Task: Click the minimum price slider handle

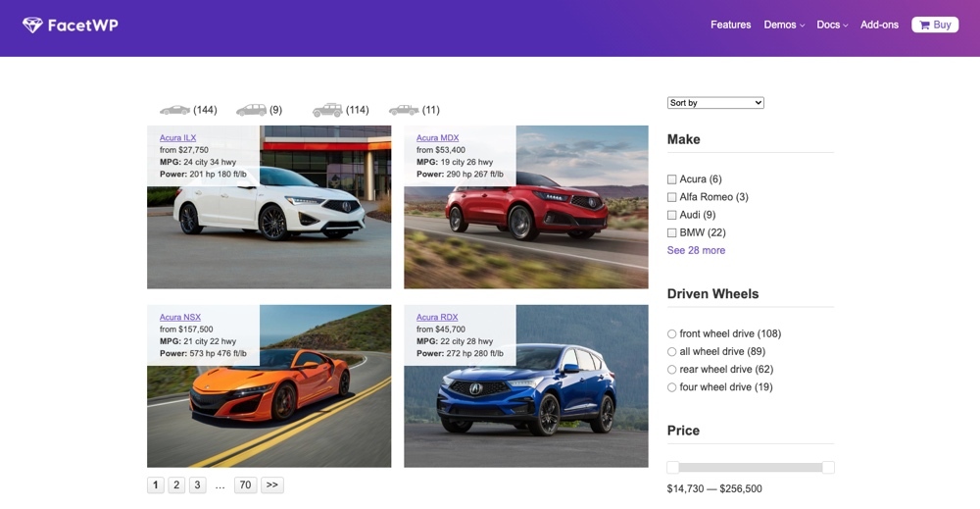Action: coord(672,467)
